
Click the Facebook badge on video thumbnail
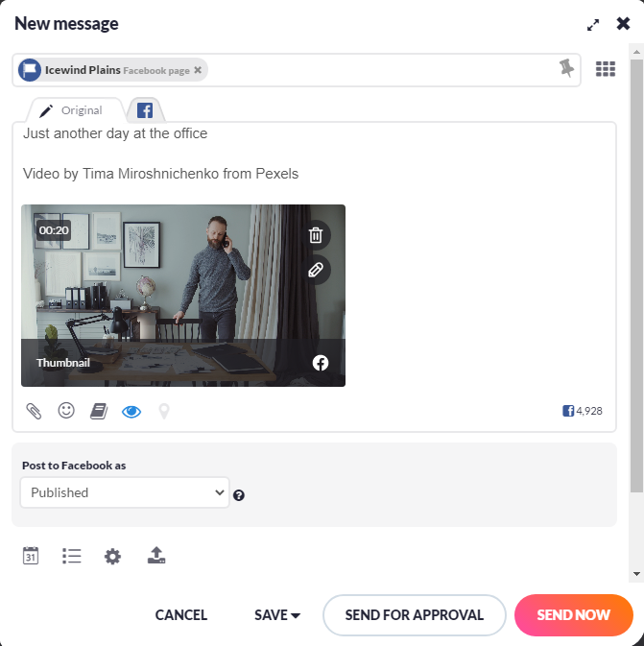point(321,363)
